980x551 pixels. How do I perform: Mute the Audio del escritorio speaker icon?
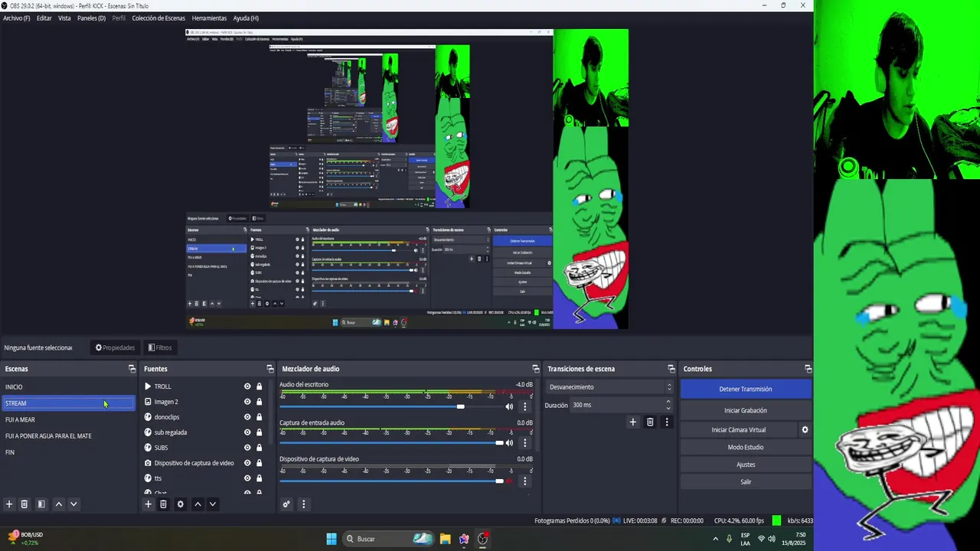point(509,406)
